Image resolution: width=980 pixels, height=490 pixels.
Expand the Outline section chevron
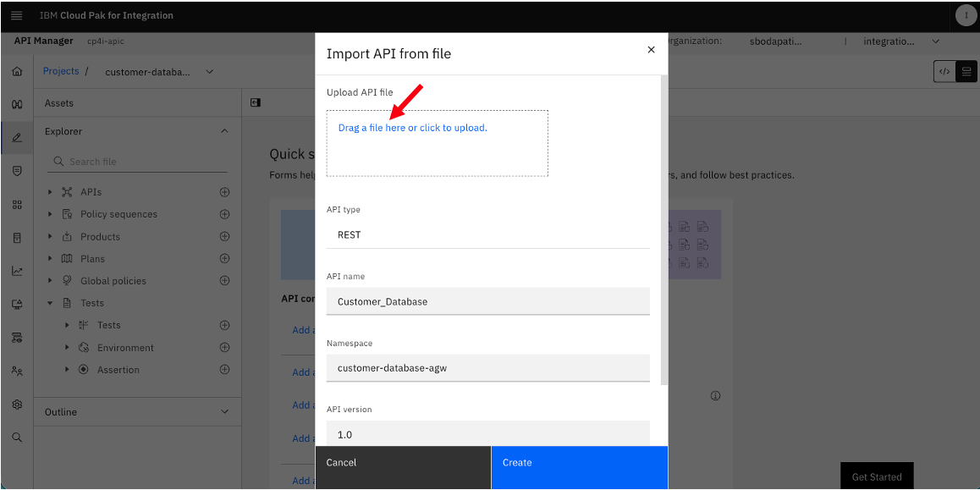pyautogui.click(x=225, y=412)
